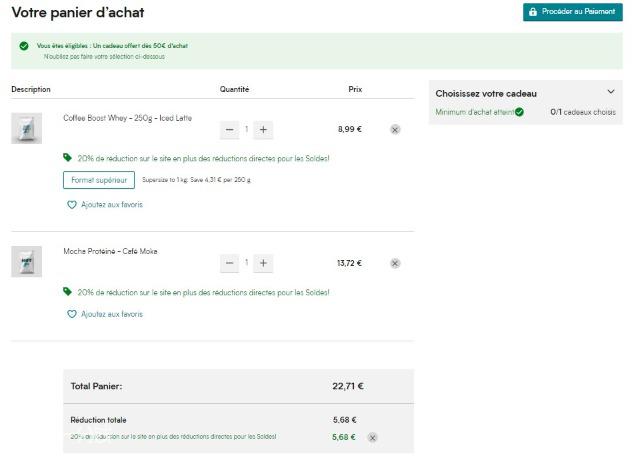The width and height of the screenshot is (632, 457).
Task: Click the Supersize to 1 kg savings text
Action: [196, 180]
